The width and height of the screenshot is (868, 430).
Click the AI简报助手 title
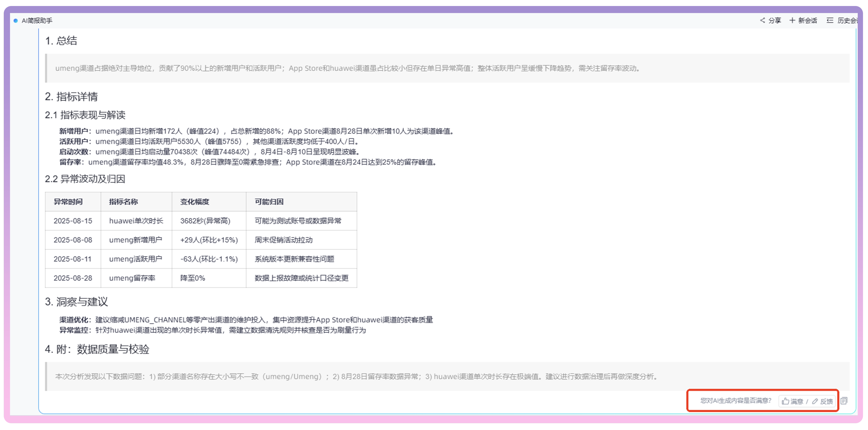[x=37, y=21]
